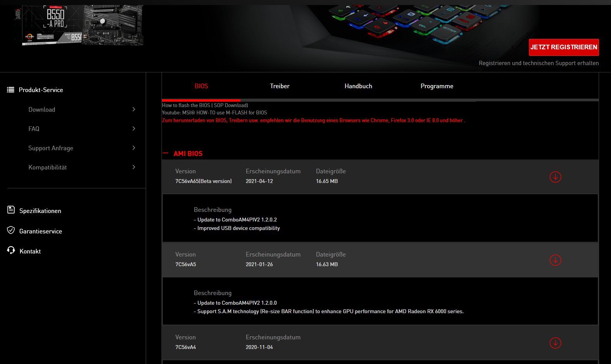Open Support Anfrage in the sidebar
Viewport: 611px width, 364px height.
50,148
